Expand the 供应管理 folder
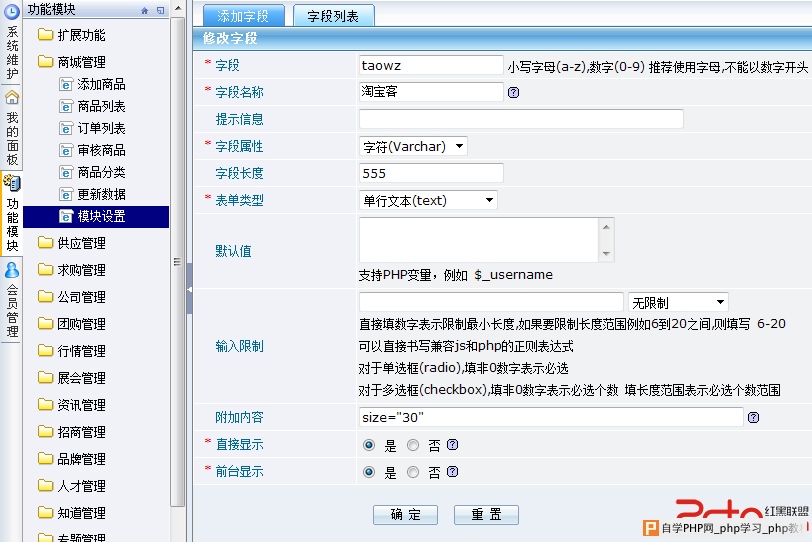The height and width of the screenshot is (542, 812). click(x=71, y=243)
